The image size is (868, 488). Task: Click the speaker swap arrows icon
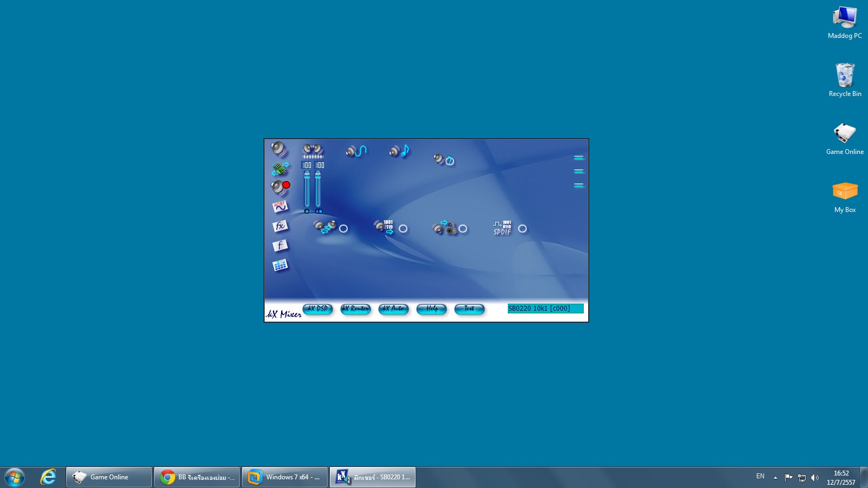(325, 227)
